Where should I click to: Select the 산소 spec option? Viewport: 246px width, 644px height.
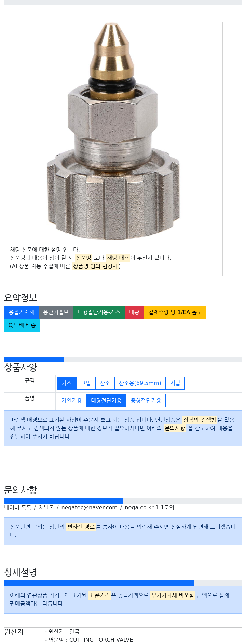[x=105, y=383]
